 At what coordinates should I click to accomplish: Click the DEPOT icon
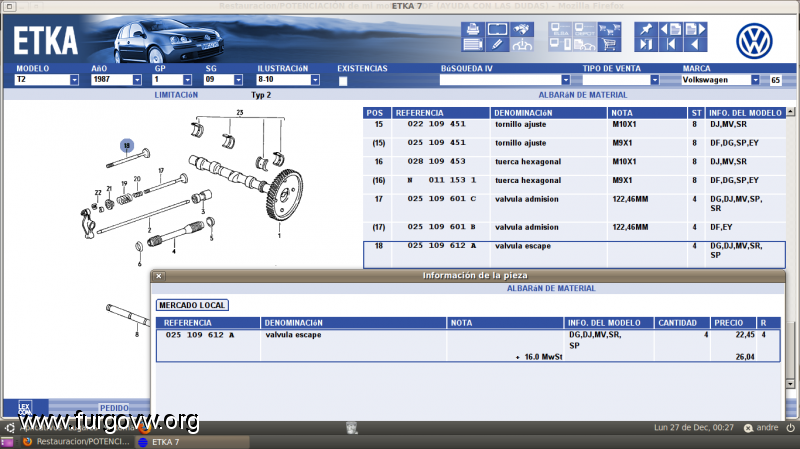pos(585,29)
